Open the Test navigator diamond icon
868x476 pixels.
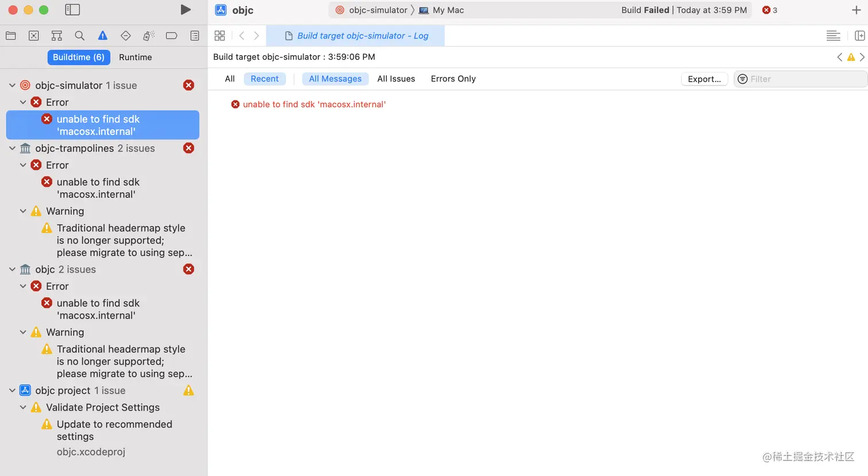pos(126,36)
